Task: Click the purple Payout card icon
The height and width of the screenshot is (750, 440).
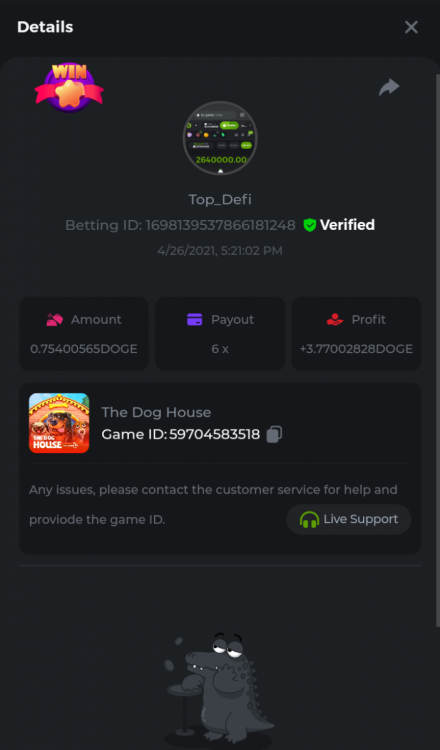Action: 195,320
